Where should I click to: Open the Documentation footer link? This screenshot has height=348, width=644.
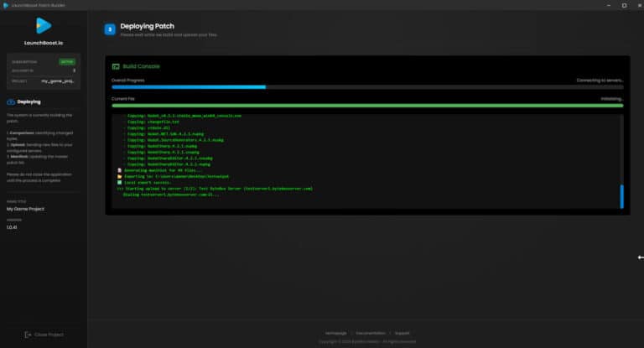coord(371,333)
